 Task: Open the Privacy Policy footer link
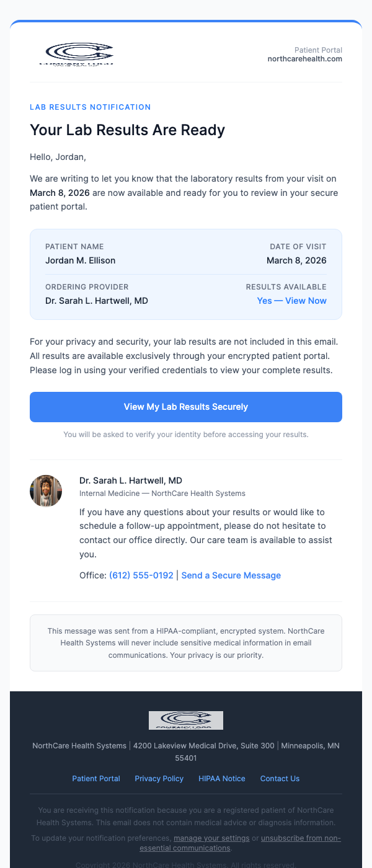point(159,779)
